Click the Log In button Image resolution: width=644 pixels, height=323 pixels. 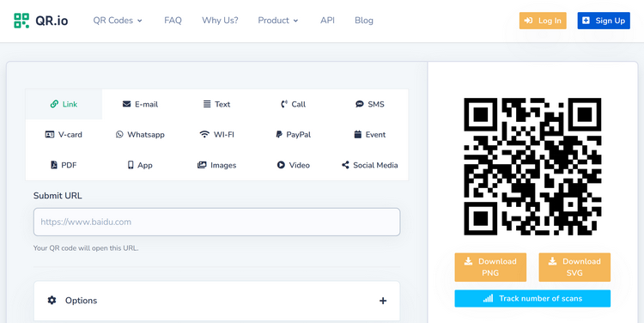(543, 21)
